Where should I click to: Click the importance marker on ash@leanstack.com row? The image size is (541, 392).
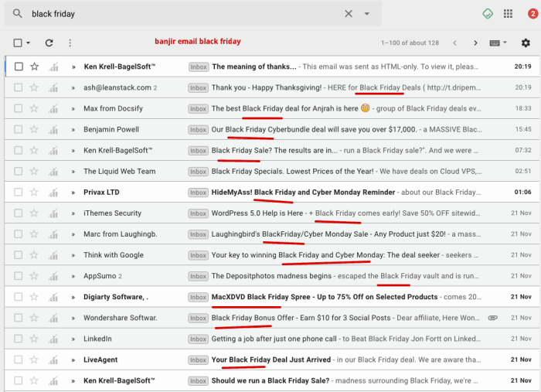[73, 88]
